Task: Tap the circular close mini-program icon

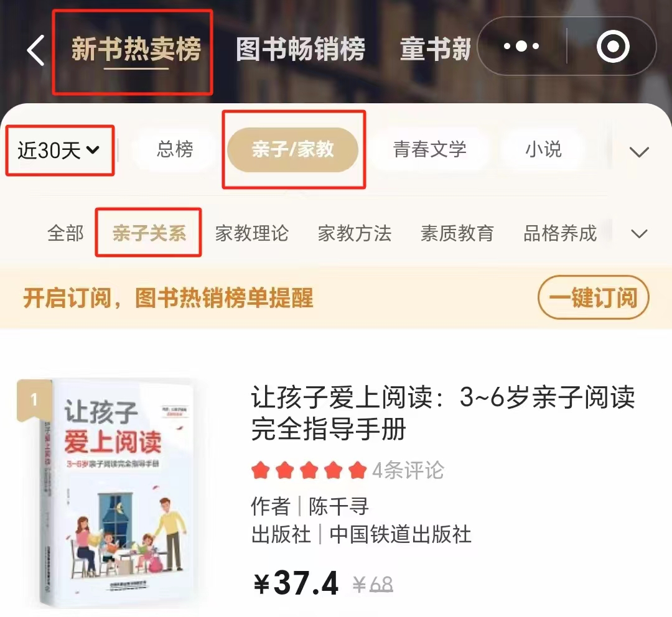Action: click(x=613, y=46)
